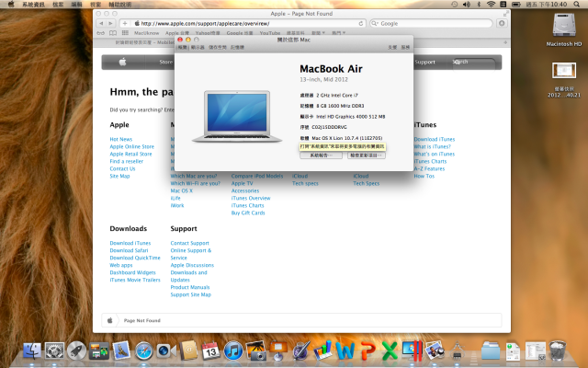Switch to the 儲存空間 tab
This screenshot has width=588, height=368.
(x=218, y=47)
